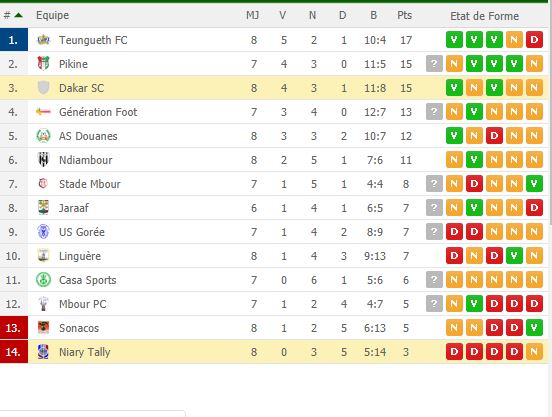Sort standings by Pts column header

point(404,15)
